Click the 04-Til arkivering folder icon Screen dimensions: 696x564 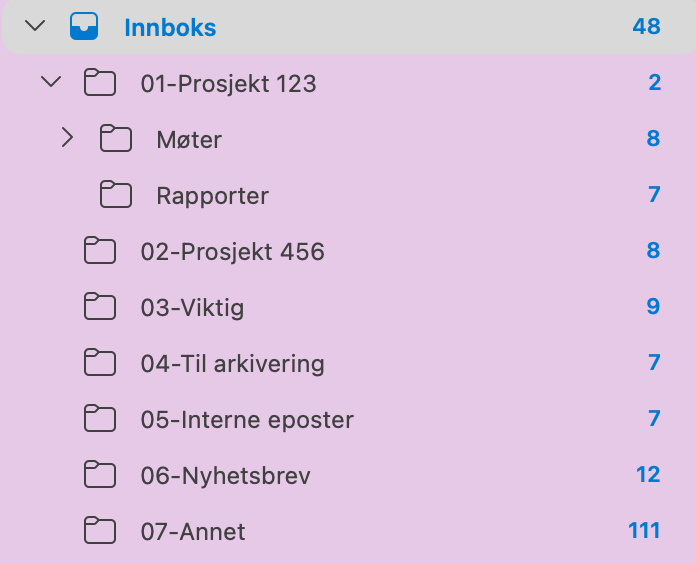[x=100, y=363]
